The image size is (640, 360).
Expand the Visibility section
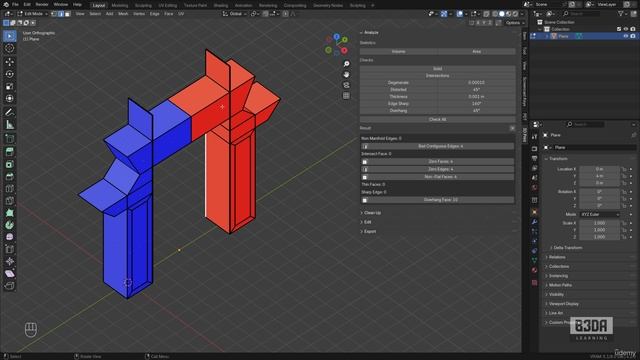pyautogui.click(x=555, y=294)
